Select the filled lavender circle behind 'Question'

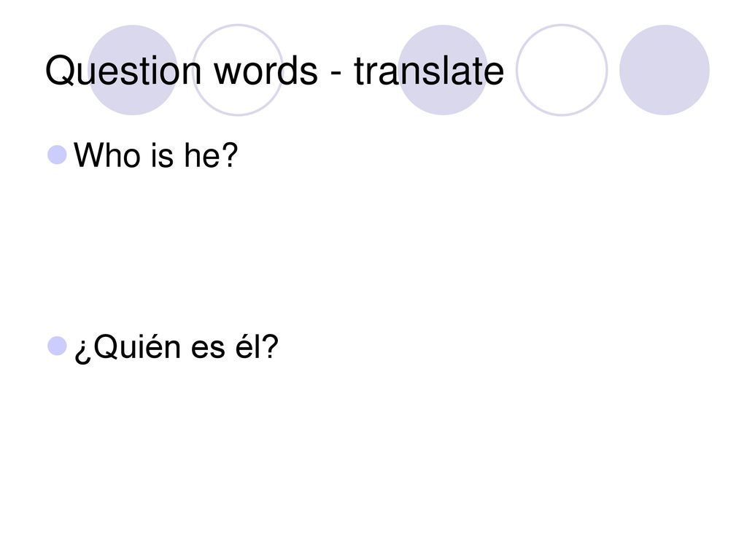pyautogui.click(x=133, y=70)
